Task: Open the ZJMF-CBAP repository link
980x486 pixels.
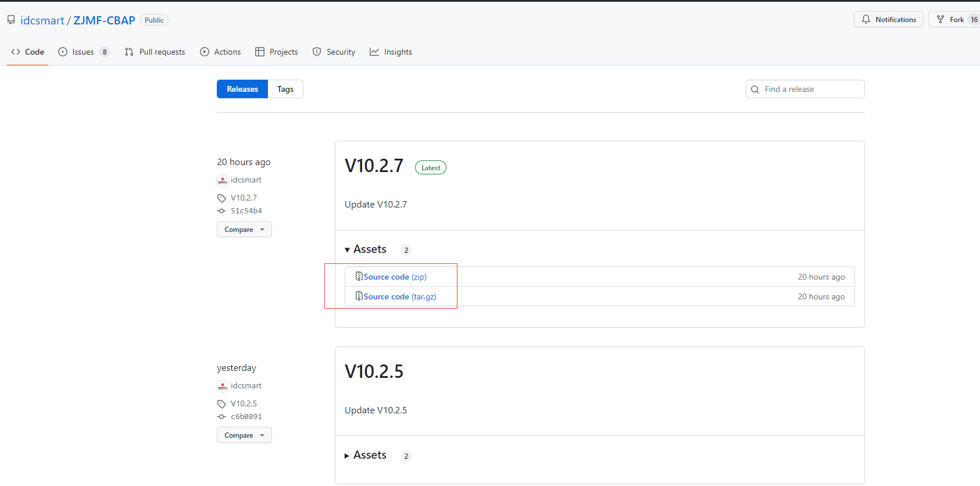Action: (x=104, y=20)
